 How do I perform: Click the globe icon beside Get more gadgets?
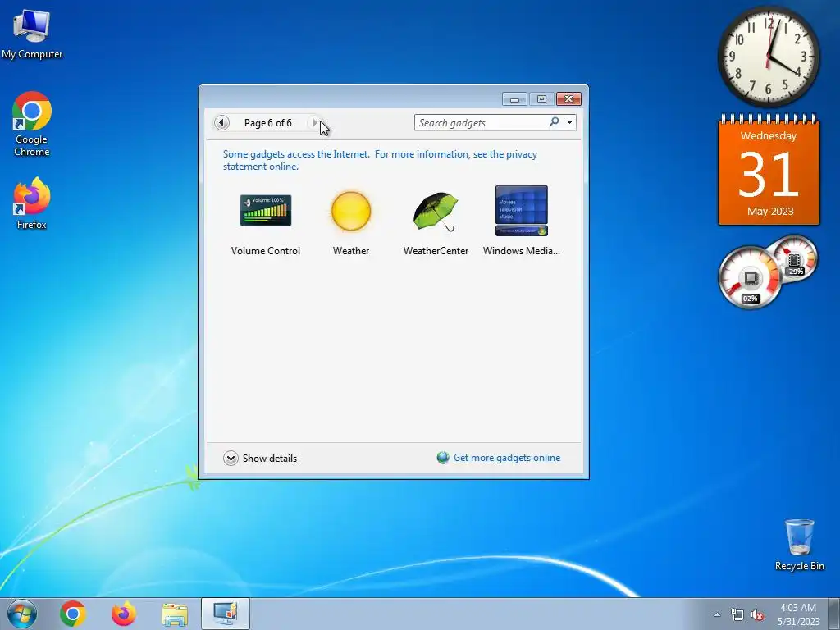[x=443, y=458]
